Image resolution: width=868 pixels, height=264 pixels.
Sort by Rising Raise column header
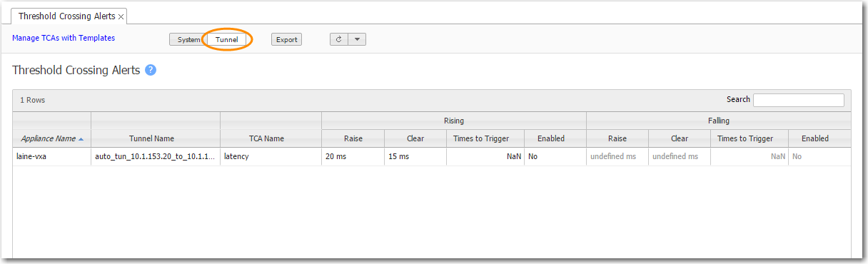pos(353,138)
